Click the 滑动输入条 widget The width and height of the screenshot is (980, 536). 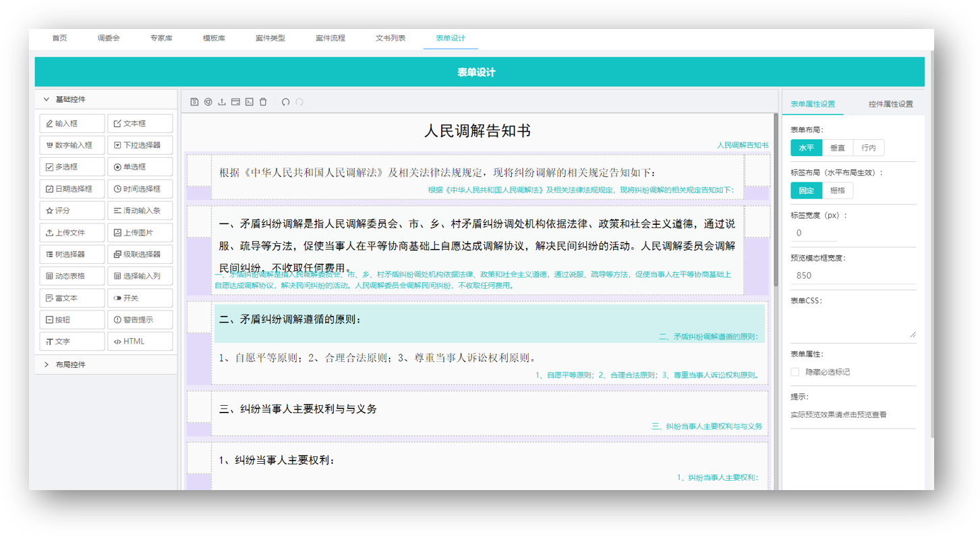(x=140, y=211)
